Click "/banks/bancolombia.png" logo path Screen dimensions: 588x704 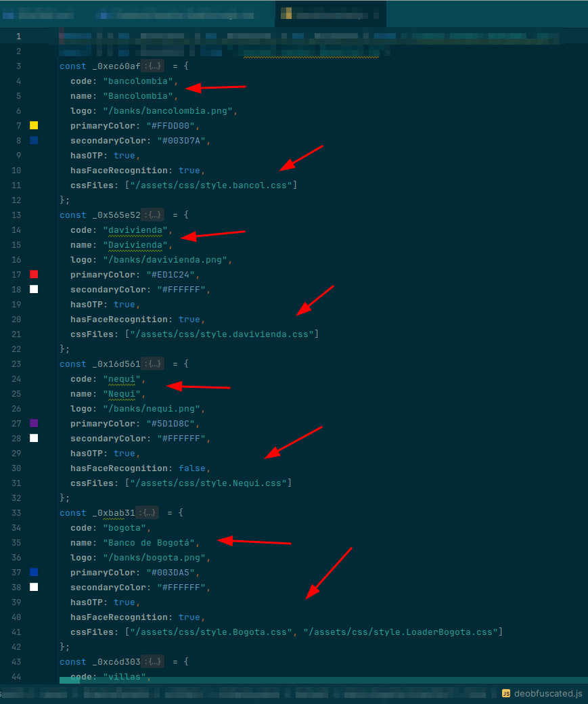[x=168, y=111]
